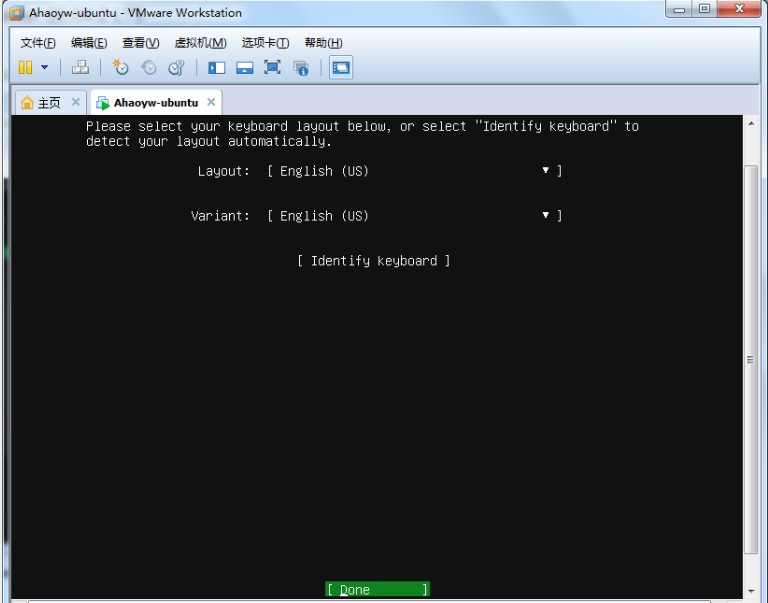Click the send Ctrl+Alt+Del icon
768x603 pixels.
coord(81,67)
